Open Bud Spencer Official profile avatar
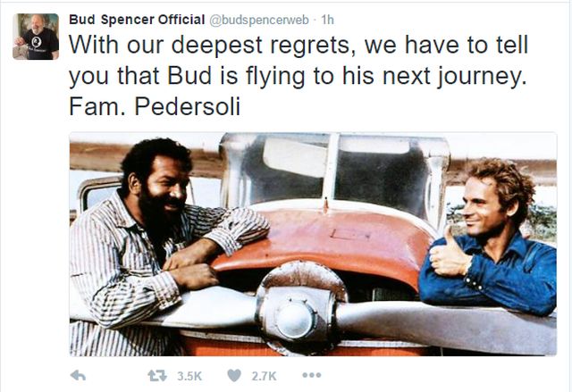Viewport: 572px width, 392px height. point(36,37)
